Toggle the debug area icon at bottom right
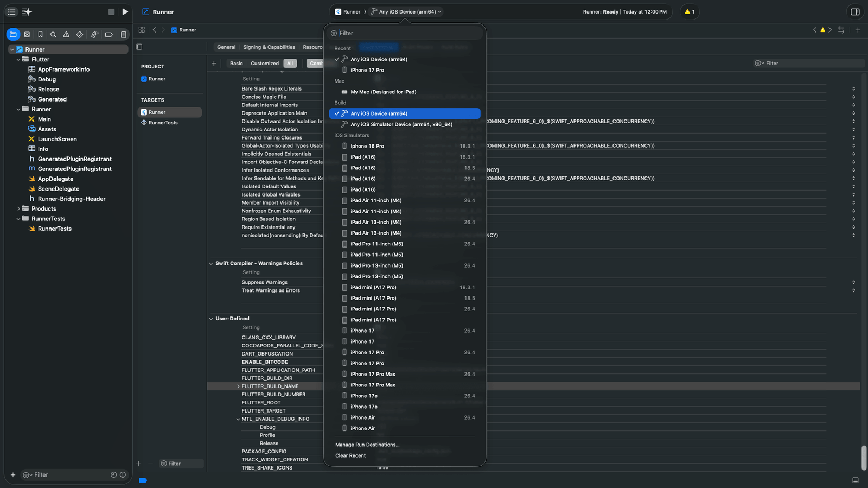868x488 pixels. pos(856,480)
